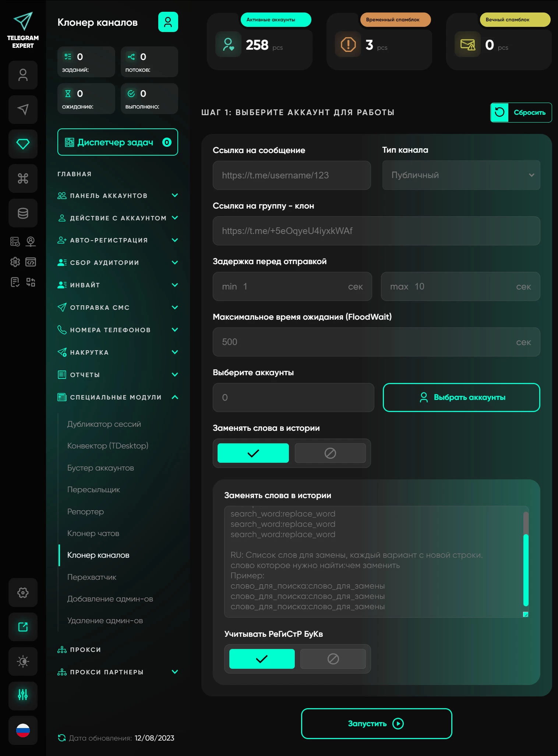Click the webcam small sidebar icon
The image size is (558, 756).
(31, 242)
